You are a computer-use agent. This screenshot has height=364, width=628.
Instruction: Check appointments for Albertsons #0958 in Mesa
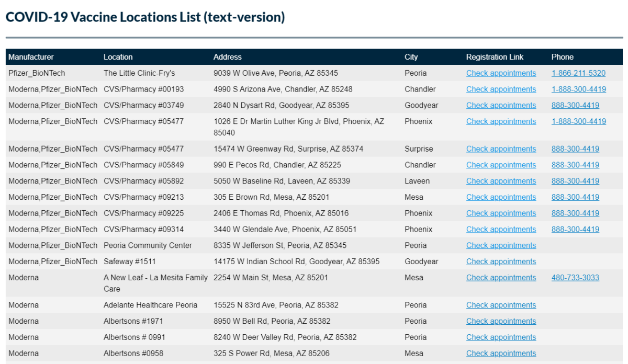pos(501,354)
